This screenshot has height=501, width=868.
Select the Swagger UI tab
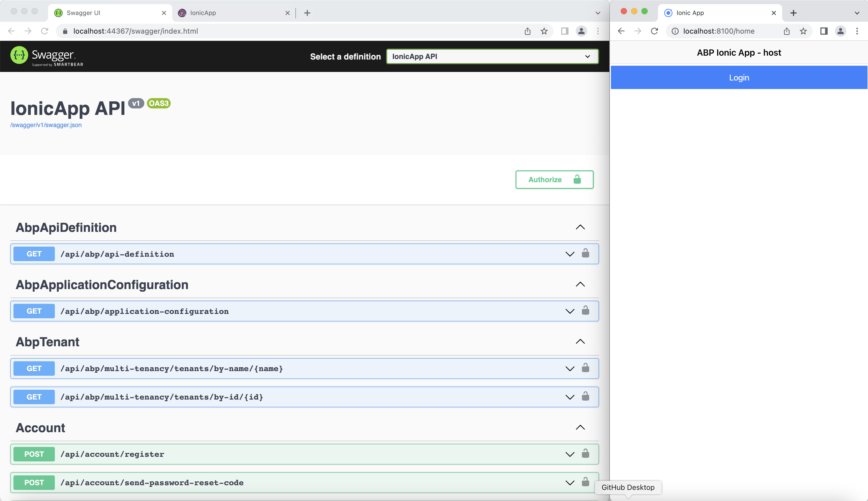pos(103,13)
